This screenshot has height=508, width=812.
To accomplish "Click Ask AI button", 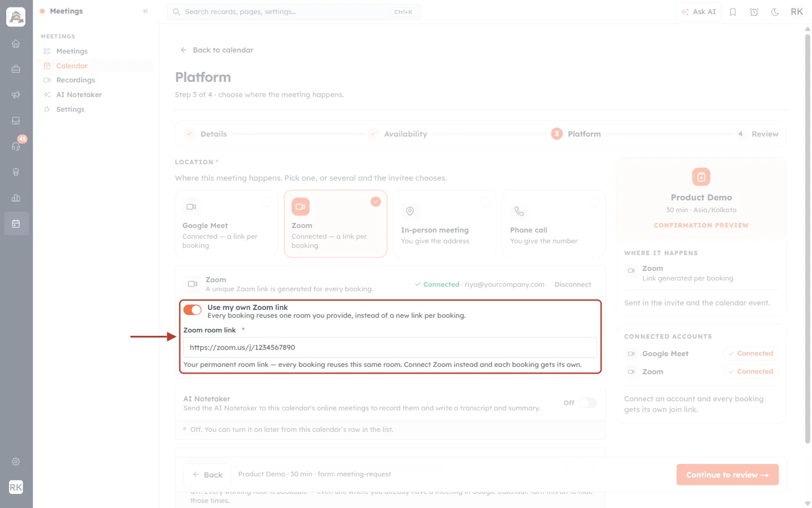I will pos(698,12).
